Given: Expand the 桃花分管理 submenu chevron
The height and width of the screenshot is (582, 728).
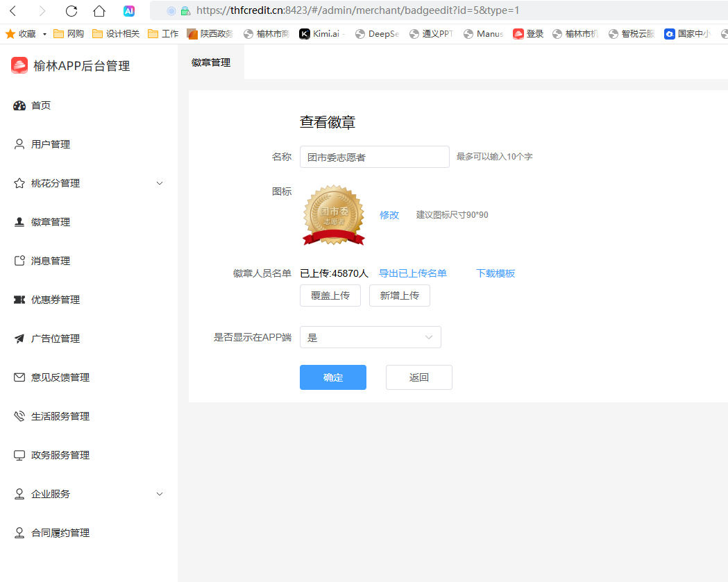Looking at the screenshot, I should [x=160, y=183].
